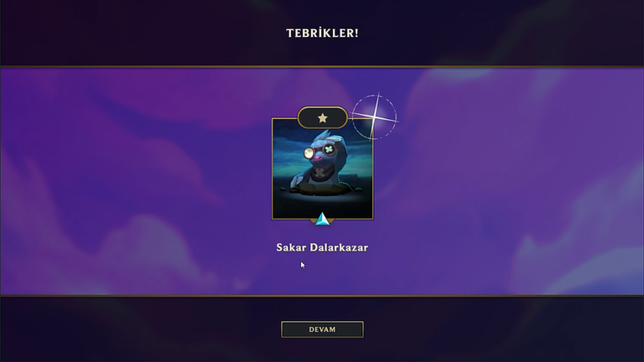Click the TEBRİKLER! heading
The image size is (644, 362).
pyautogui.click(x=322, y=34)
